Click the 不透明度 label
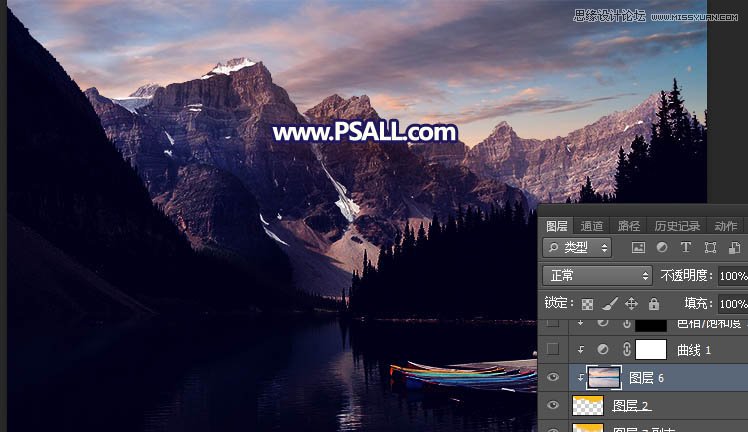 tap(686, 276)
